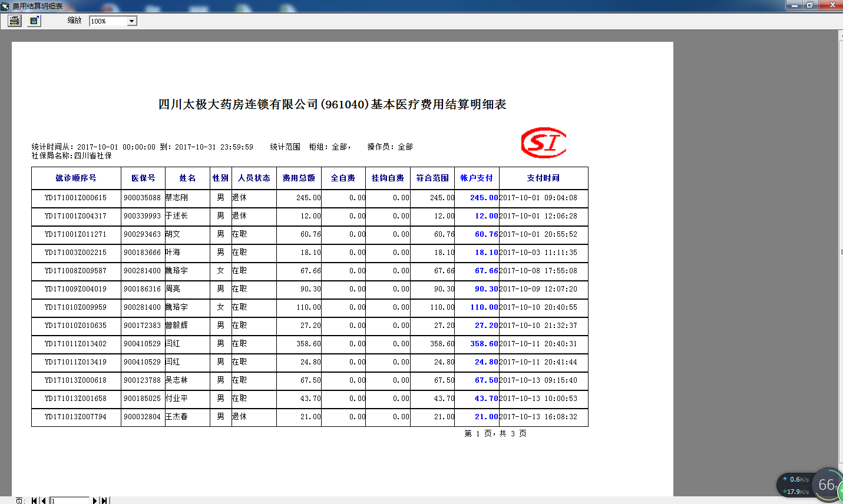Select cell YD171003Z002215
Image resolution: width=843 pixels, height=504 pixels.
coord(76,253)
